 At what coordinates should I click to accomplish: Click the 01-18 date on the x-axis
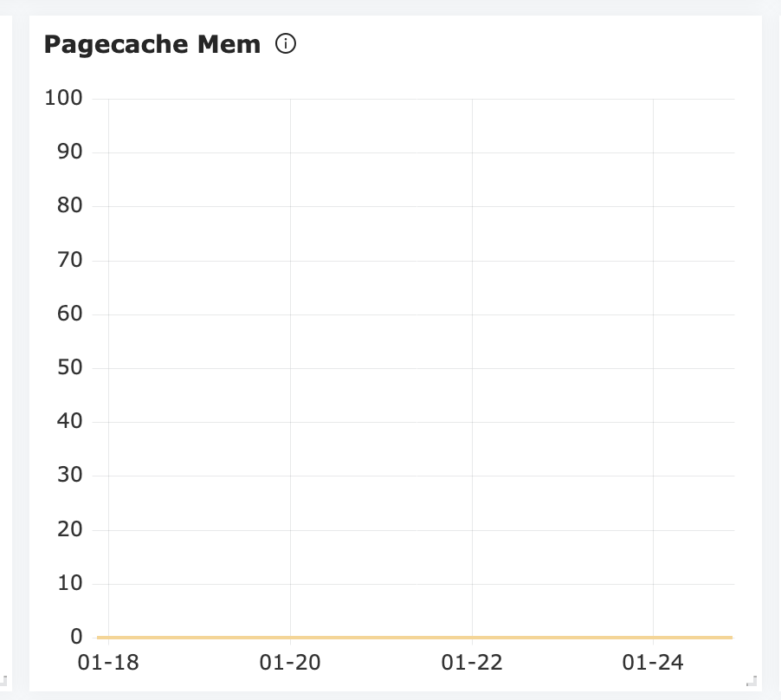pos(108,663)
